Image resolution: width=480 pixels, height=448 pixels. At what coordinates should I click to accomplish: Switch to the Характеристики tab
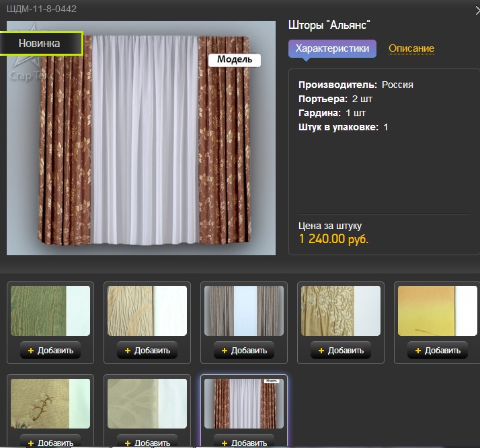tap(332, 48)
